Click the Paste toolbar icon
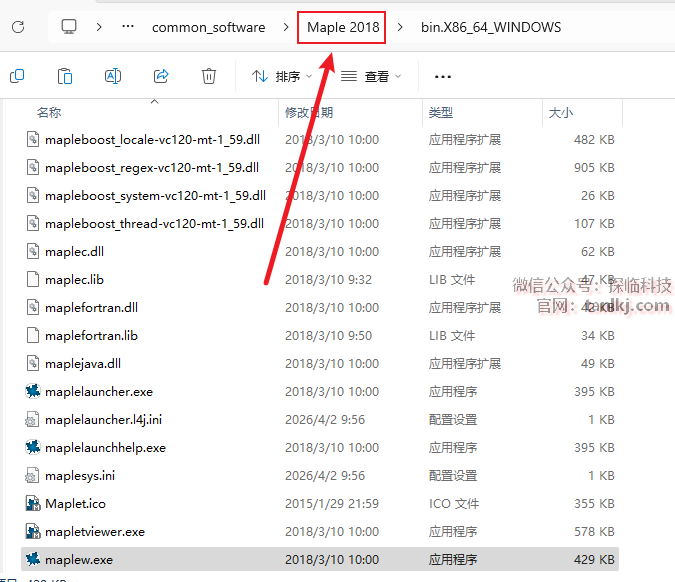Screen dimensions: 675x582 pos(65,76)
